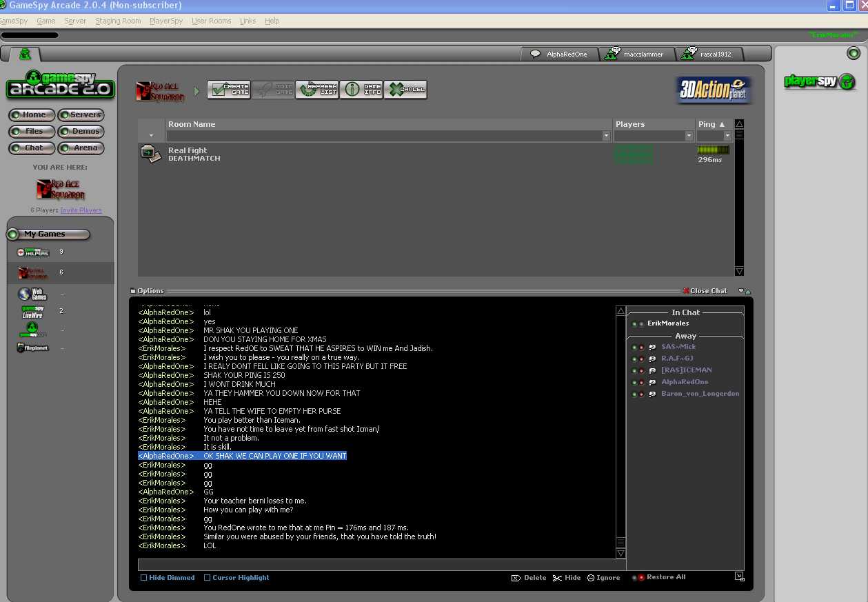Toggle red dot next to AlphaRedOne in Away list
868x602 pixels.
tap(641, 383)
